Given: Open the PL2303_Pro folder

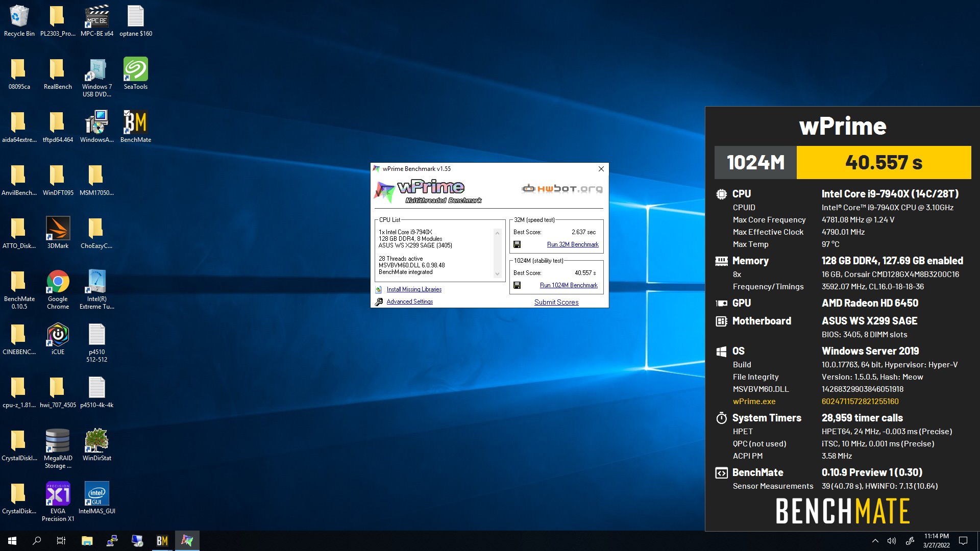Looking at the screenshot, I should point(58,21).
